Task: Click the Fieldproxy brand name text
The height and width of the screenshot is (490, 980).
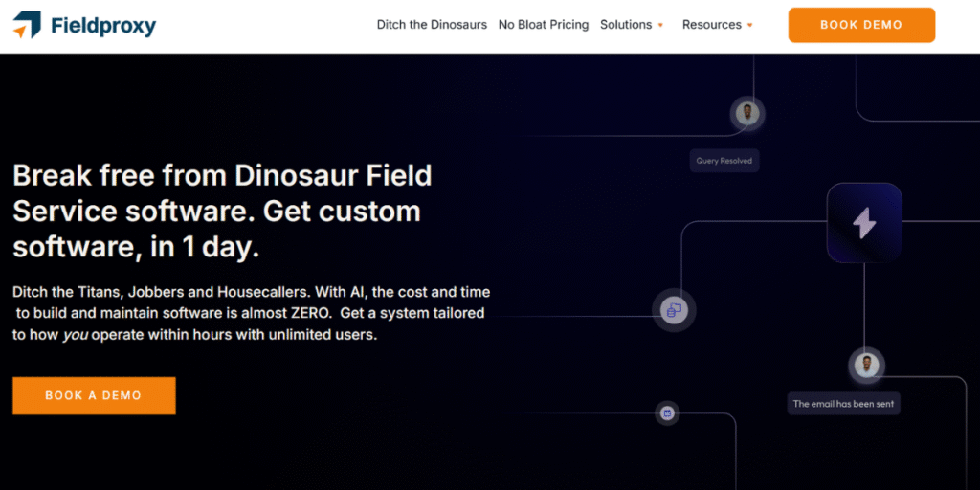Action: click(x=103, y=26)
